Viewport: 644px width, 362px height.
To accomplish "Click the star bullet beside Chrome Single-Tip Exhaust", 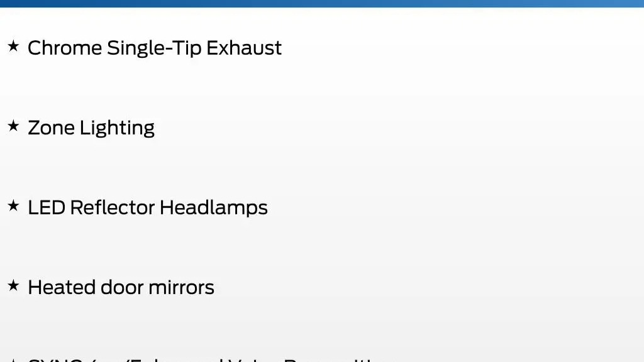I will coord(13,46).
